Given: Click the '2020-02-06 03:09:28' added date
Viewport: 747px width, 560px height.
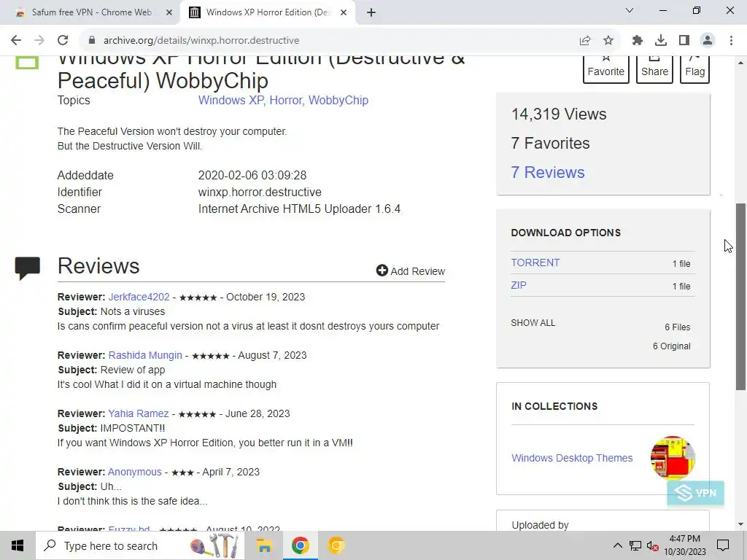Looking at the screenshot, I should [x=252, y=175].
